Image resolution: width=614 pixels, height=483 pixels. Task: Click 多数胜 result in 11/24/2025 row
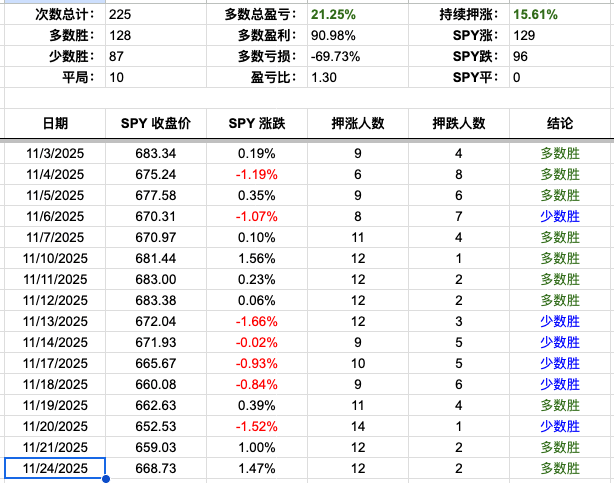click(560, 468)
